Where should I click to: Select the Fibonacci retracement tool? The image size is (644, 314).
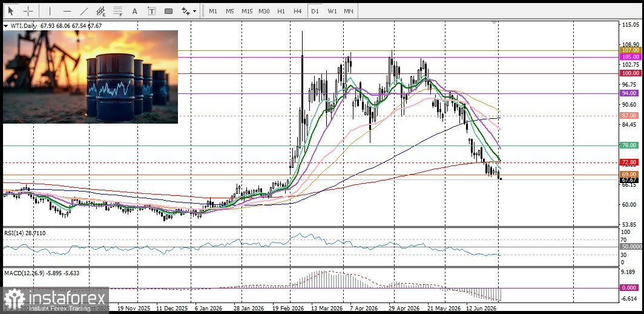118,11
